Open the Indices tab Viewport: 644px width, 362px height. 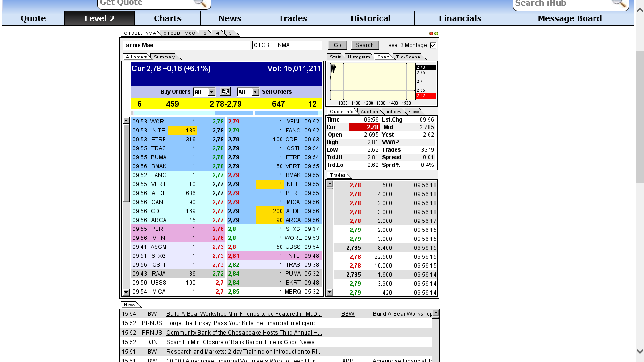(393, 112)
